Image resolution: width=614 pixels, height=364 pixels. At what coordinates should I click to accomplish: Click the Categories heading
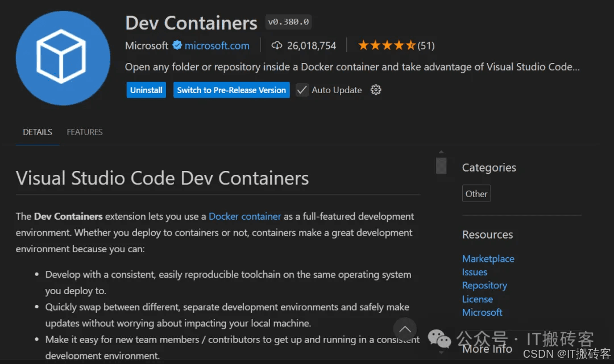tap(489, 168)
